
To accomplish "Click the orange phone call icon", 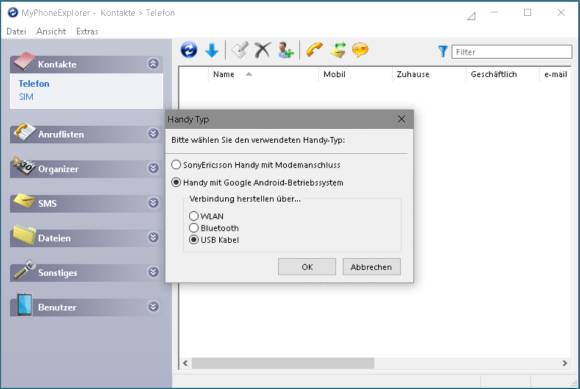I will [314, 50].
